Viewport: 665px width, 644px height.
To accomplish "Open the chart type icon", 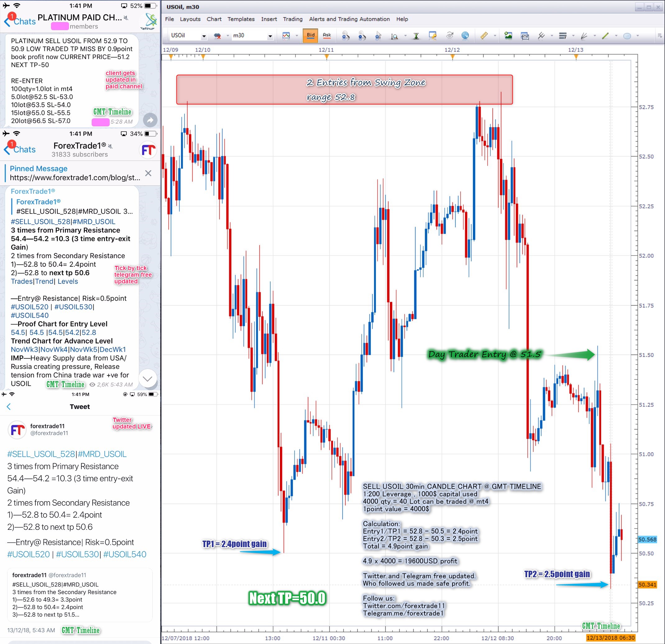I will point(286,36).
